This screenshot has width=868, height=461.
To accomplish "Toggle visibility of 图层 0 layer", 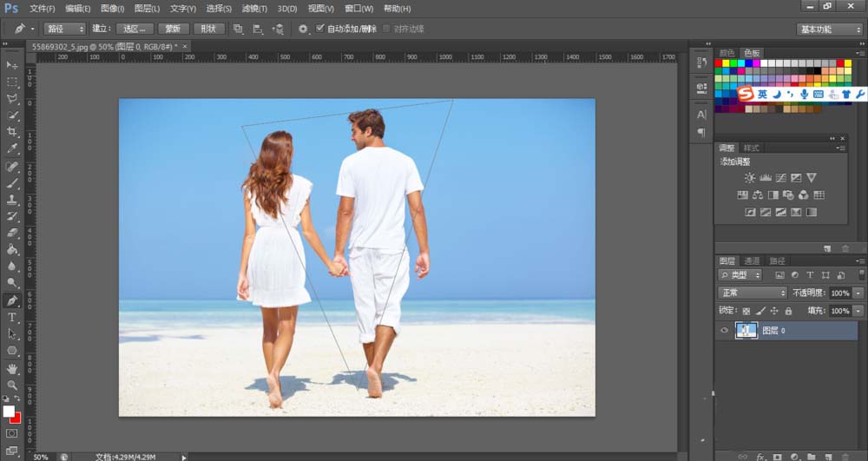I will pos(725,331).
